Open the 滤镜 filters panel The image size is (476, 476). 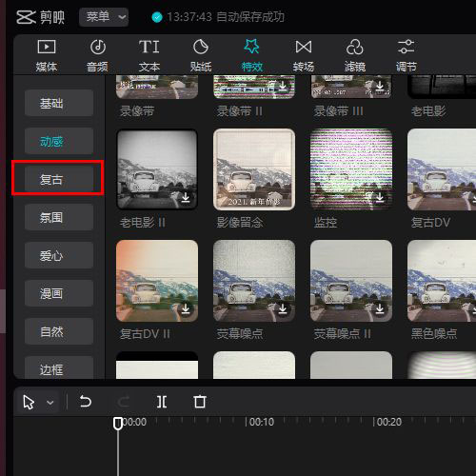(x=355, y=55)
